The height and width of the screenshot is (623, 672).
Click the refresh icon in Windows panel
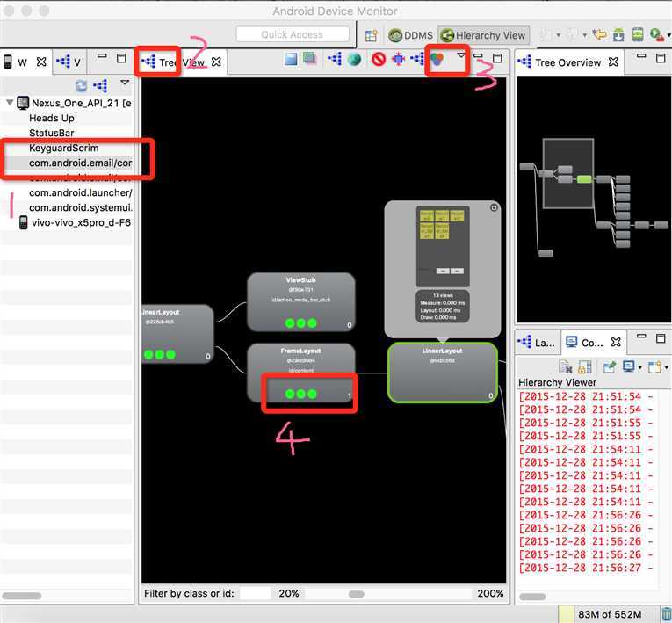81,86
